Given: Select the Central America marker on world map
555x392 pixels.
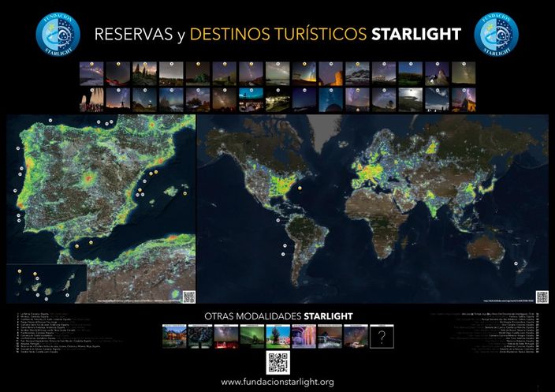Looking at the screenshot, I should click(x=278, y=220).
